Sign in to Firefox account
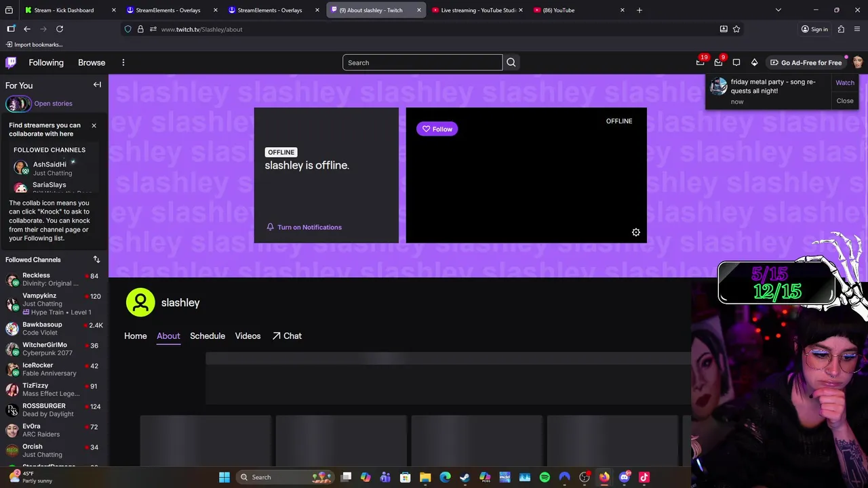This screenshot has width=868, height=488. (x=814, y=29)
